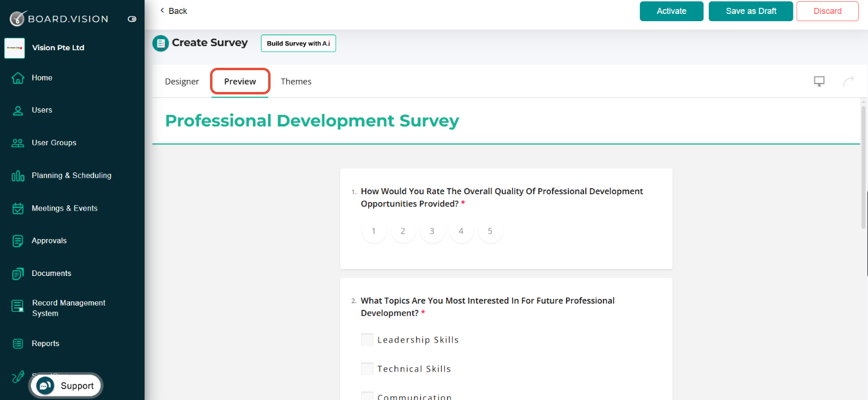Switch to the Designer tab

click(182, 82)
